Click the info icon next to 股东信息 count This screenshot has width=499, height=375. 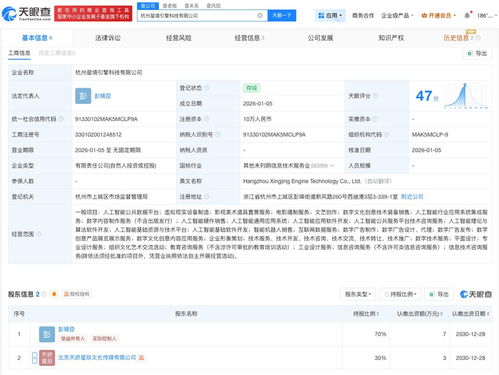coord(44,294)
